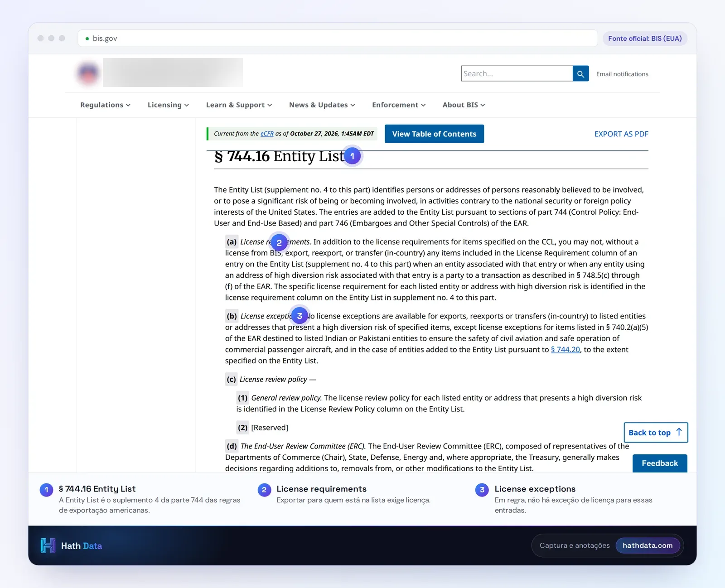This screenshot has height=588, width=725.
Task: Click the (1) General review policy marker
Action: [x=243, y=398]
